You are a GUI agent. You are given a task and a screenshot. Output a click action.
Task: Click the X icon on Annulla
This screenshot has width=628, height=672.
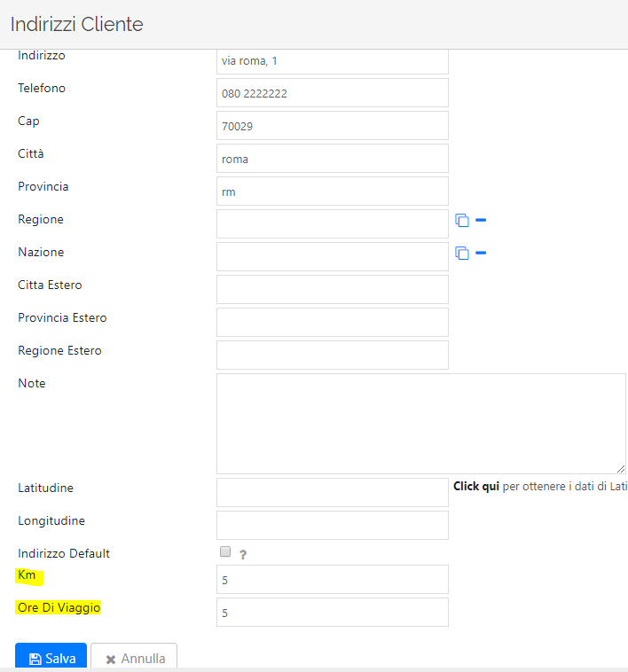[111, 659]
